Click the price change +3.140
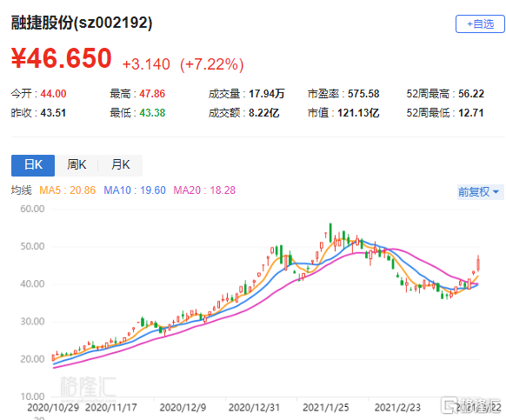 tap(146, 64)
